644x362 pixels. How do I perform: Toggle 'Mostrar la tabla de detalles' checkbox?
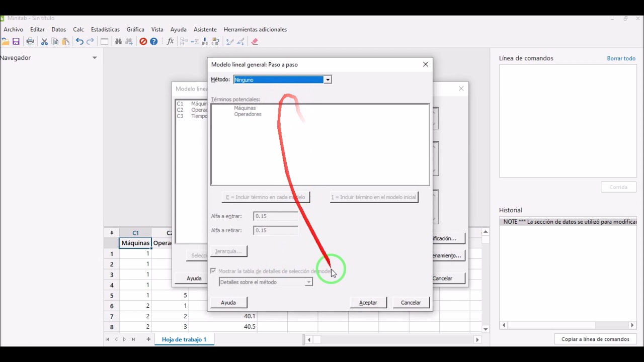click(213, 271)
